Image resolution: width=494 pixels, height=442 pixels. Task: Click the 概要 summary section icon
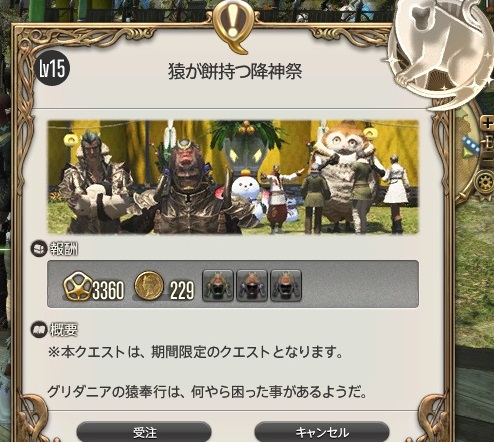click(x=38, y=330)
